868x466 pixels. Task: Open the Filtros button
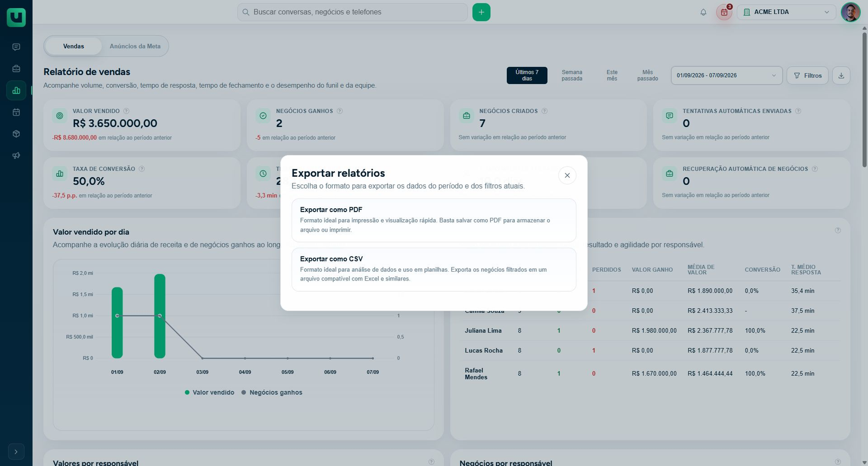[807, 75]
